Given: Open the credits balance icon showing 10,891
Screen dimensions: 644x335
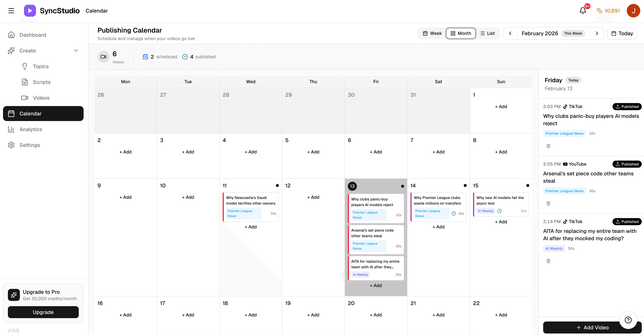Looking at the screenshot, I should pyautogui.click(x=600, y=10).
